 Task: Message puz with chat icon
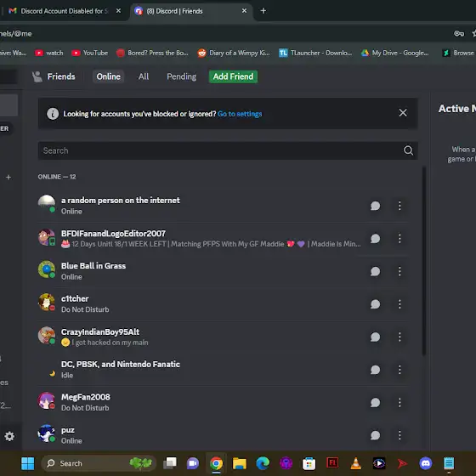tap(375, 435)
